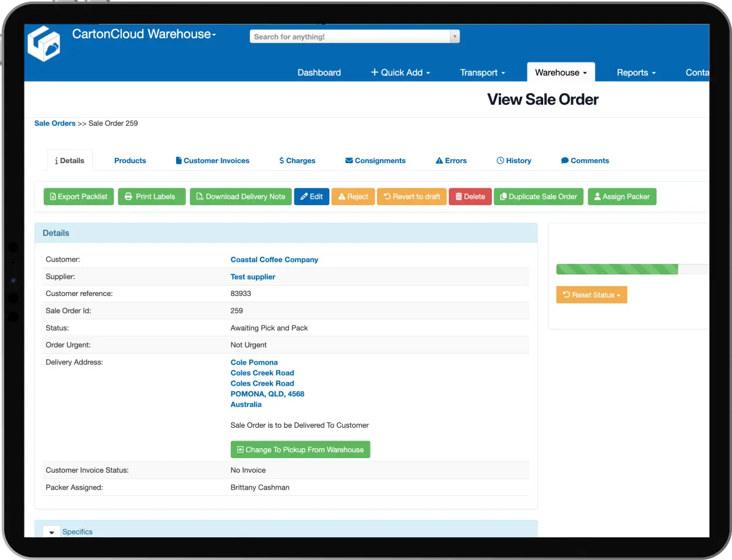Click the green order progress bar
The height and width of the screenshot is (560, 732).
tap(617, 269)
